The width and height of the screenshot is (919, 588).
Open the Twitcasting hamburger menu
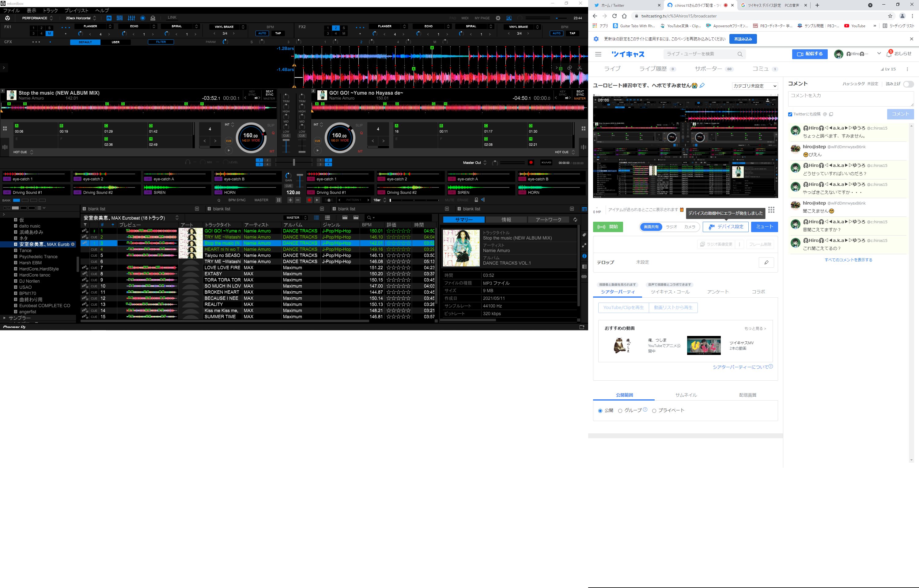pos(598,54)
